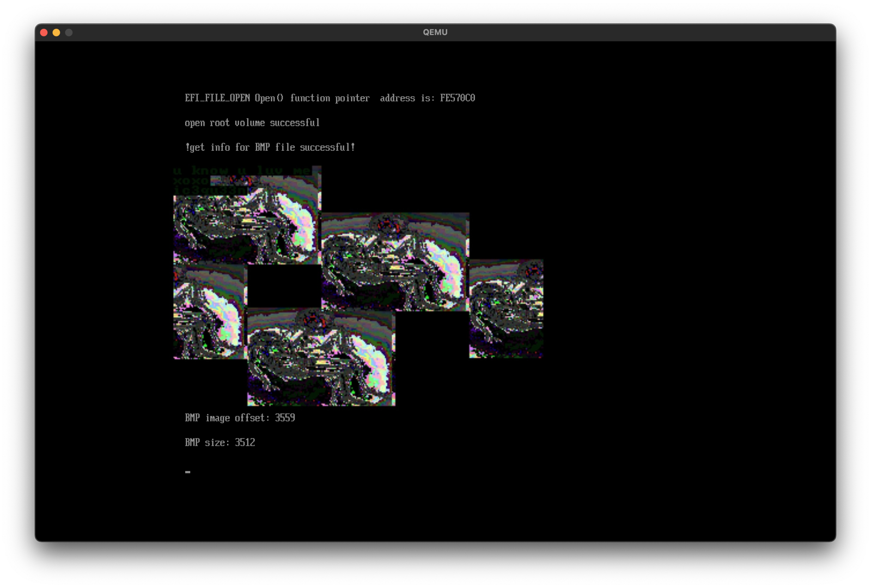The height and width of the screenshot is (588, 871).
Task: Click the bottom-center large glitched BMP tile
Action: click(x=321, y=357)
